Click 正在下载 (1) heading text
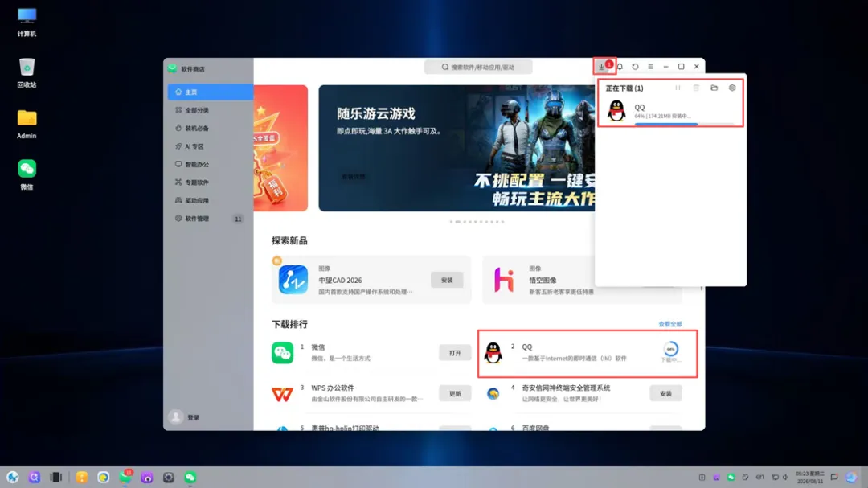 [x=624, y=88]
